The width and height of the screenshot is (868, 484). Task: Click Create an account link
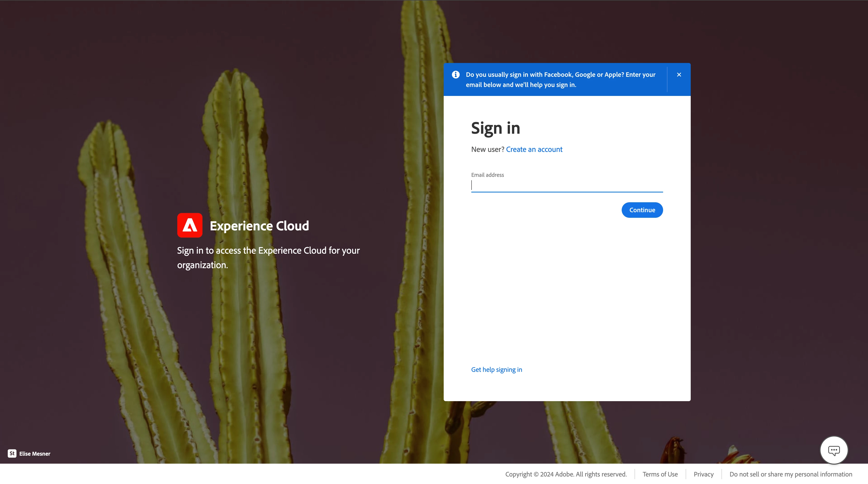click(x=534, y=149)
